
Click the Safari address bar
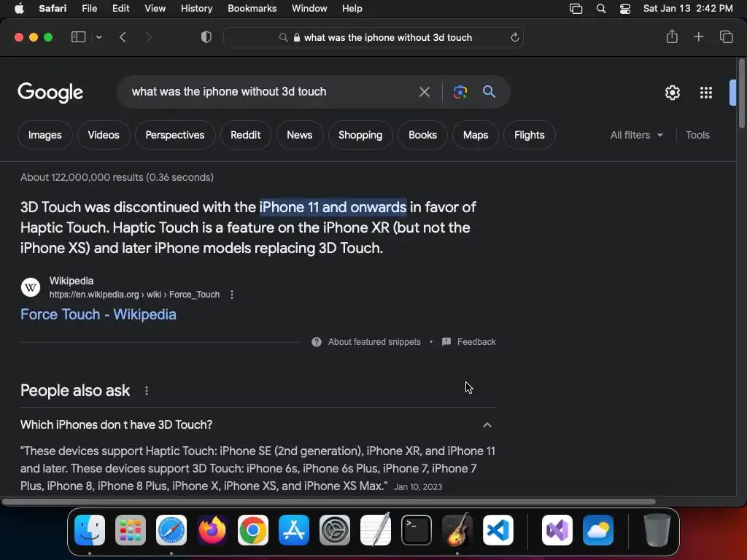373,38
